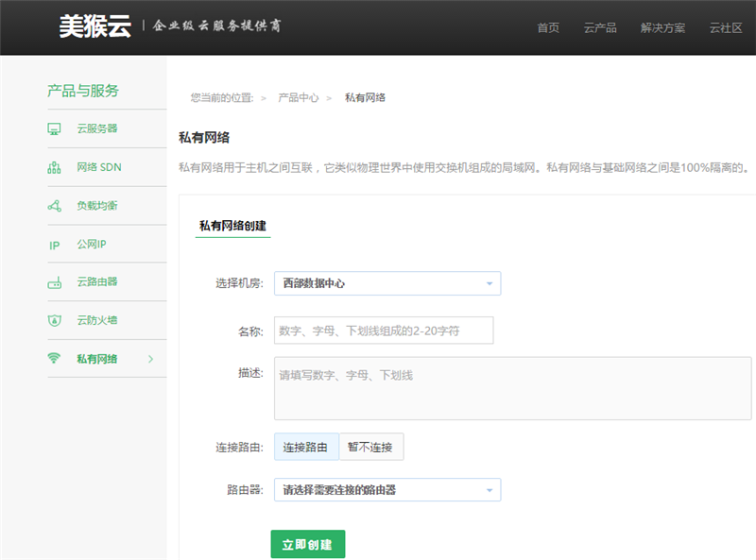Click 产品中心 in the breadcrumb

[x=299, y=98]
